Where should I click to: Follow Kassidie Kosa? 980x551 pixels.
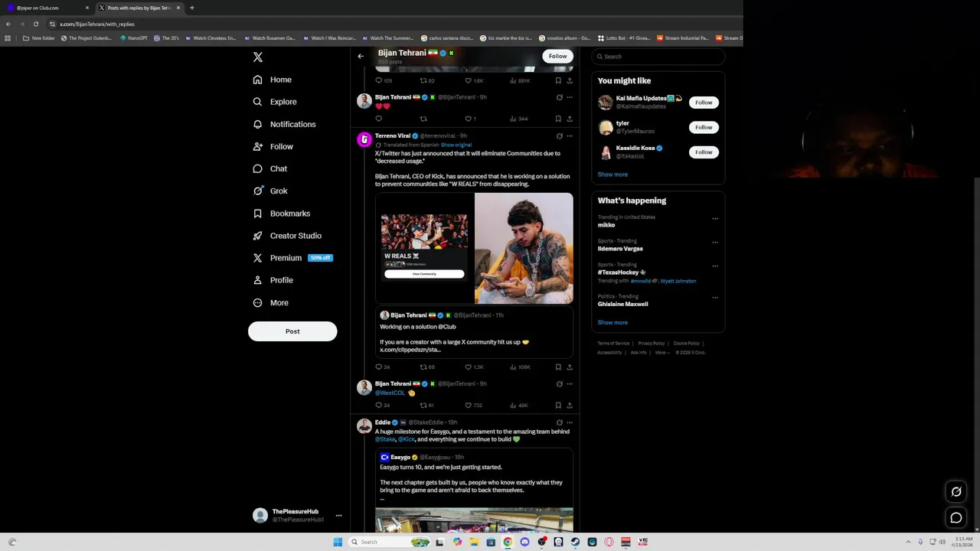(704, 152)
